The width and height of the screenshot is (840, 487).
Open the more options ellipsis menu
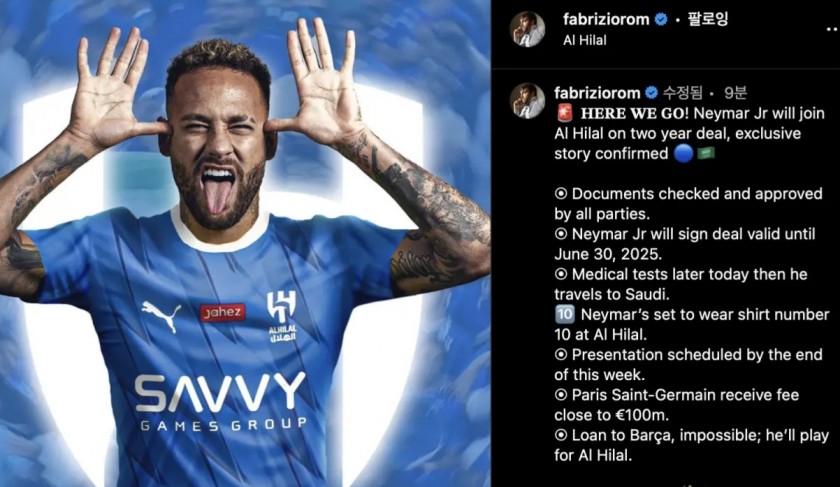pos(832,30)
